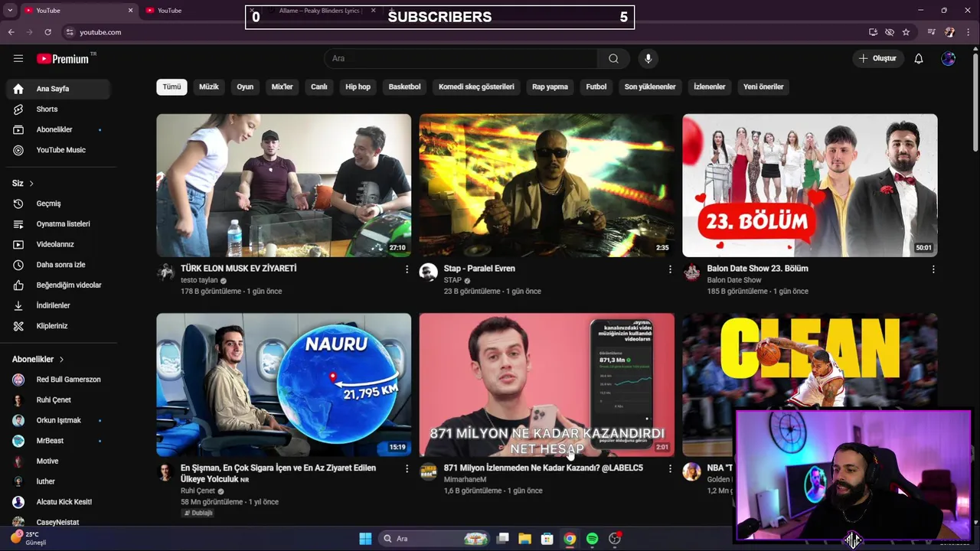Viewport: 980px width, 551px height.
Task: Select the Son yüklenenler filter chip
Action: coord(650,86)
